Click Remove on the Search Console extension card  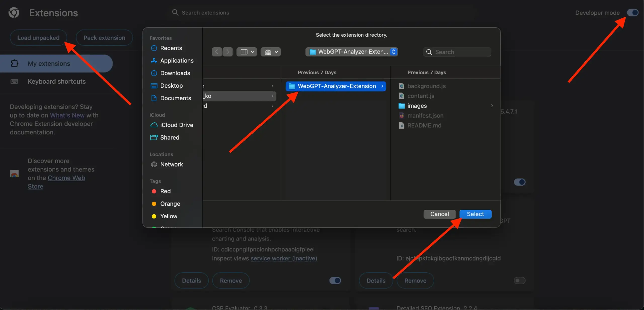point(231,280)
